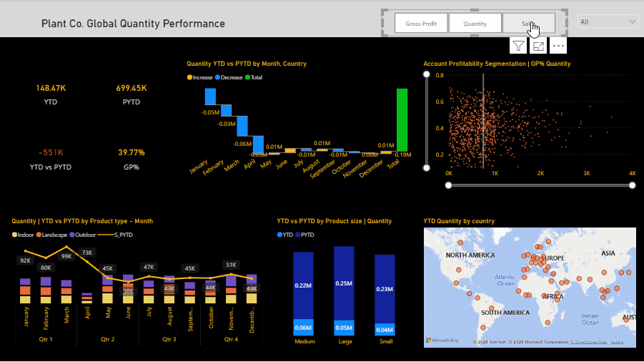The image size is (644, 362).
Task: Select the green Total bar in the waterfall chart
Action: click(x=402, y=120)
